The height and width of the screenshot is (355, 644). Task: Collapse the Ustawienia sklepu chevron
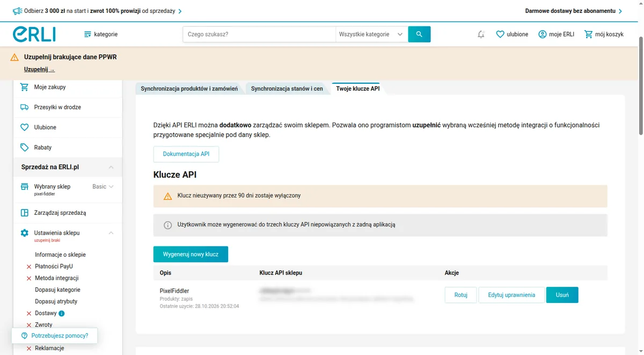click(x=111, y=233)
